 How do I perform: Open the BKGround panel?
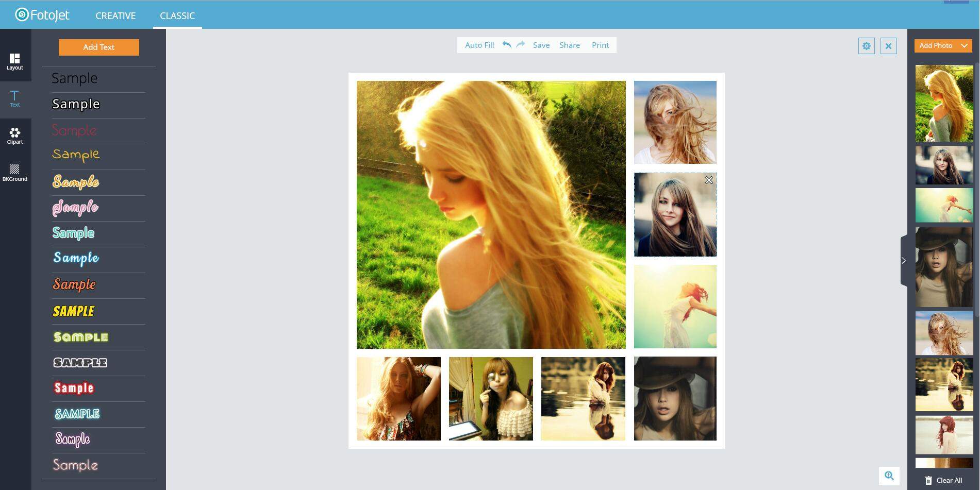(15, 173)
